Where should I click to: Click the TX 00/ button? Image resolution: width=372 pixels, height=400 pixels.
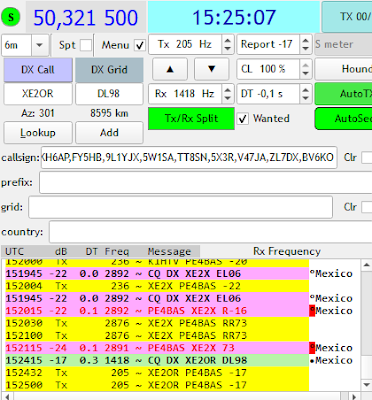(x=347, y=17)
